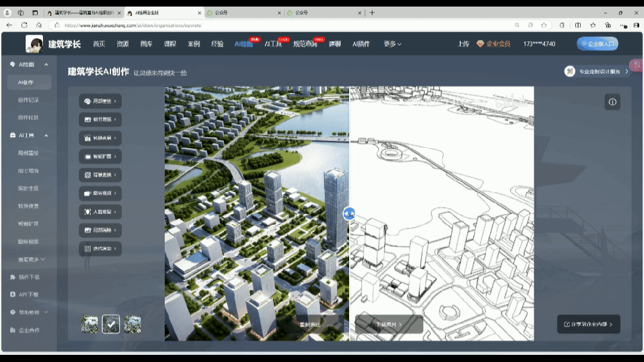This screenshot has height=362, width=644.
Task: Open browser settings and more menu
Action: click(x=624, y=25)
